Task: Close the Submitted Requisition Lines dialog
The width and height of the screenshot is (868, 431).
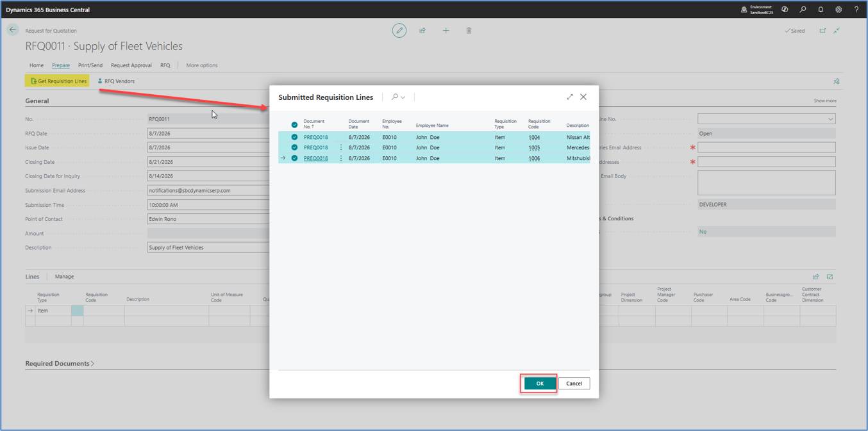Action: coord(583,97)
